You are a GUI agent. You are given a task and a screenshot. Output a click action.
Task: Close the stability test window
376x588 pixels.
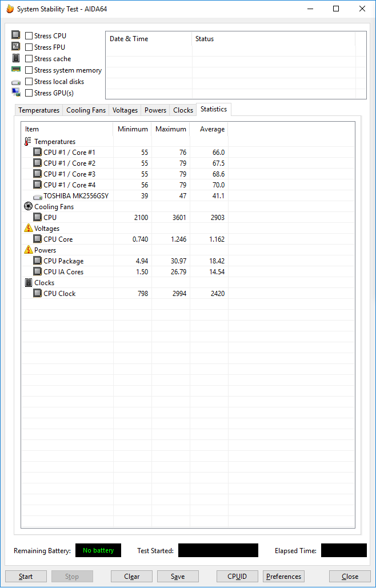tap(350, 577)
